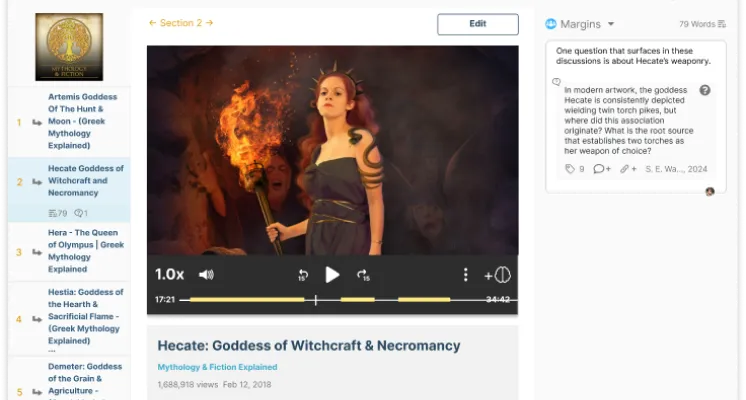746x400 pixels.
Task: Click the 34:42 duration label
Action: [x=498, y=300]
